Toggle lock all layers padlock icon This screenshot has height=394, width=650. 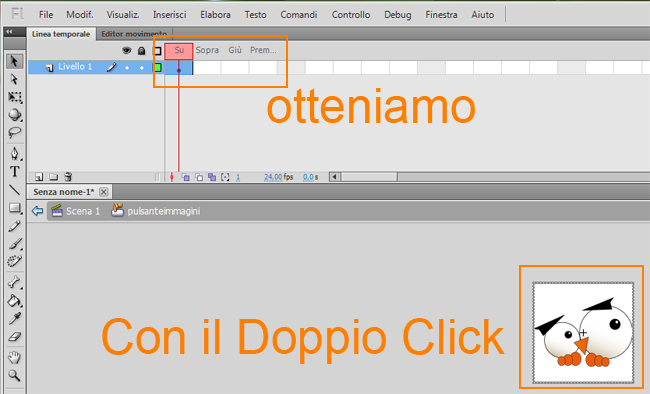pos(141,51)
